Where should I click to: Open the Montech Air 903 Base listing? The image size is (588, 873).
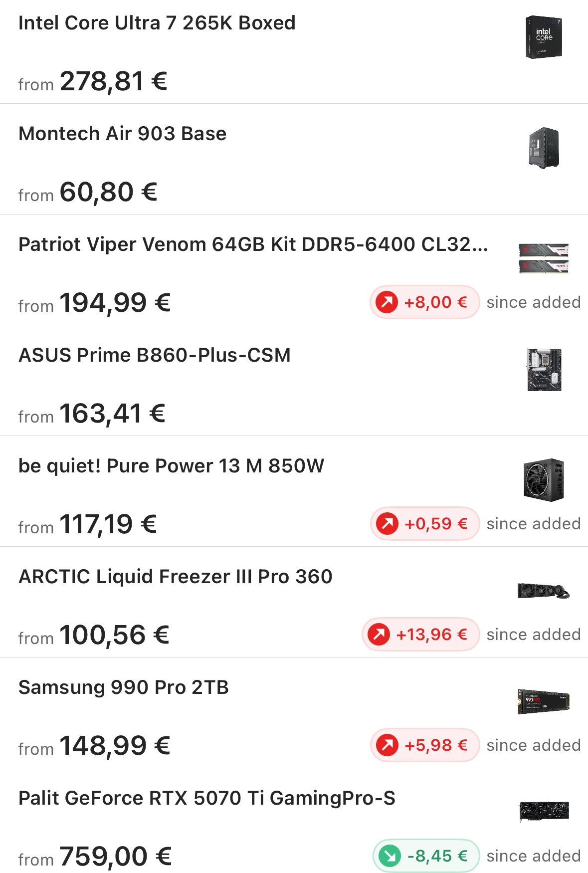tap(123, 134)
